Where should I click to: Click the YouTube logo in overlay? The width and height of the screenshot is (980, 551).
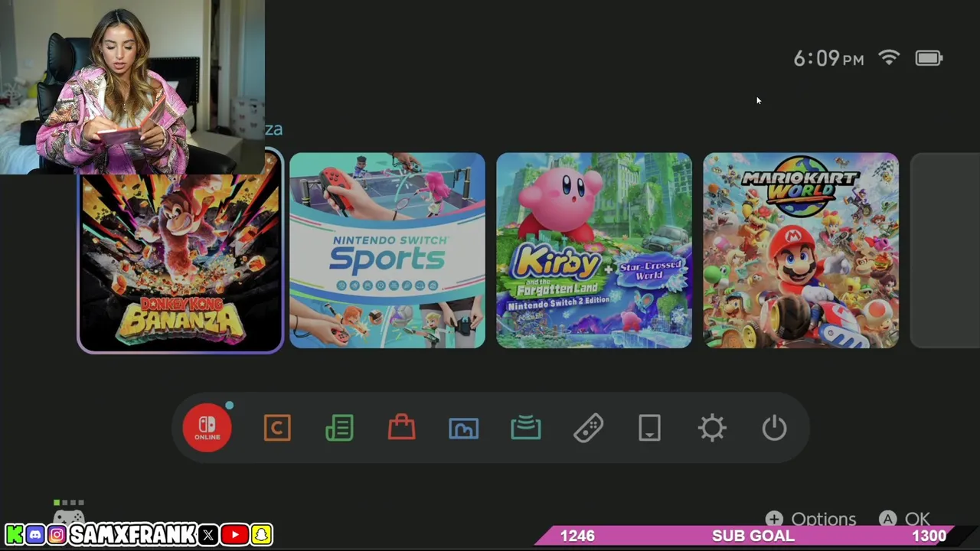234,534
